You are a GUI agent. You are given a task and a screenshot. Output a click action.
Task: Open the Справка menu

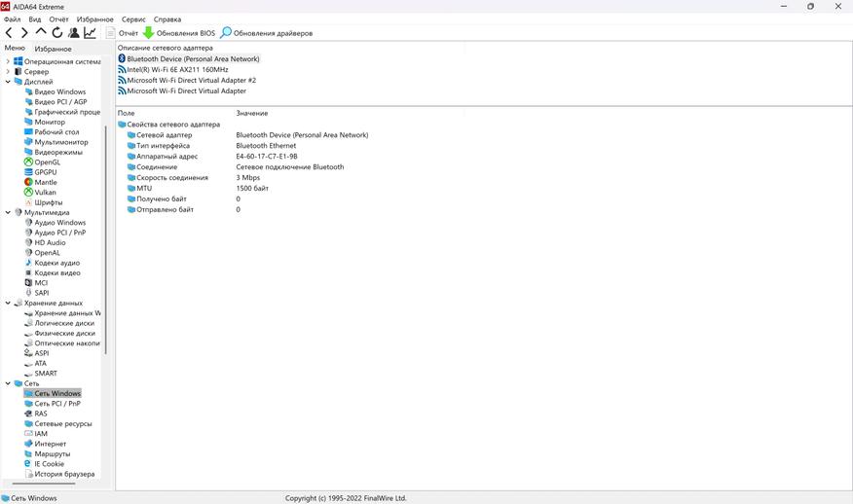167,19
